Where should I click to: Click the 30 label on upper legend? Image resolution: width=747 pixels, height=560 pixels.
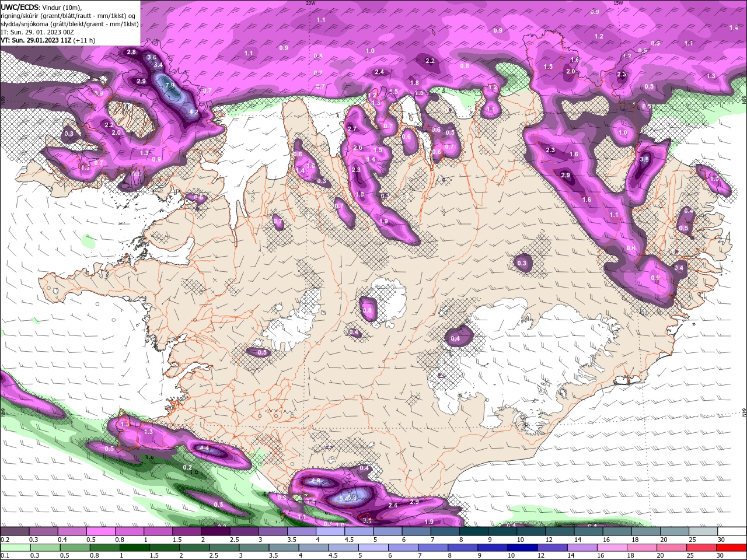click(721, 540)
